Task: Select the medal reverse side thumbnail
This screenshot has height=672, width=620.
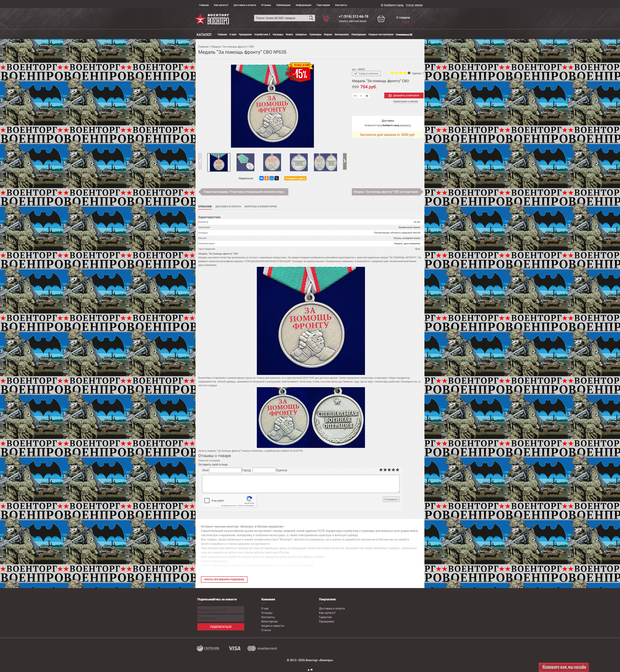Action: click(x=299, y=162)
